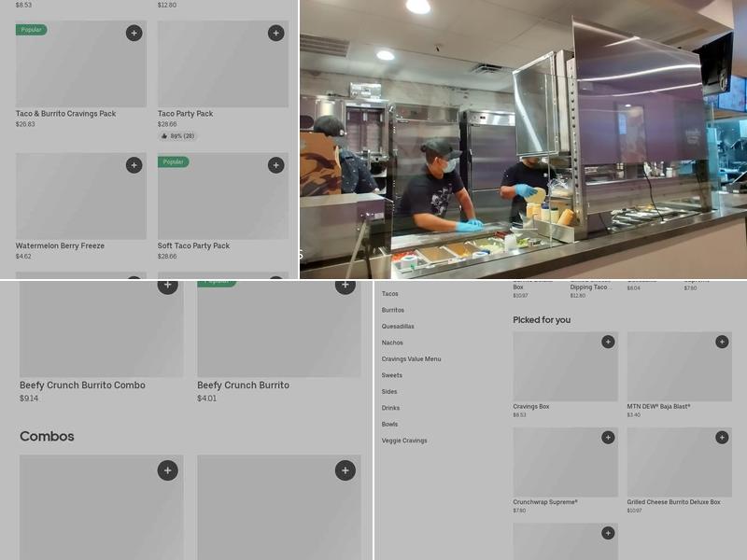
Task: Add Taco Party Pack using its plus icon
Action: pos(275,33)
